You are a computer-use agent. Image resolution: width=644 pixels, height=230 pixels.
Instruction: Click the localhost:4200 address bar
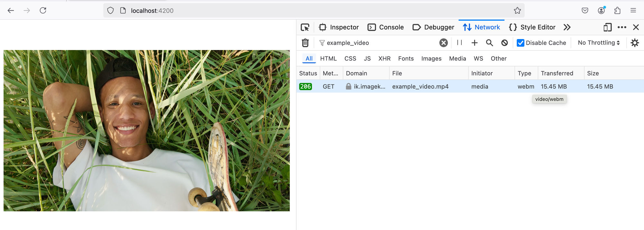314,11
